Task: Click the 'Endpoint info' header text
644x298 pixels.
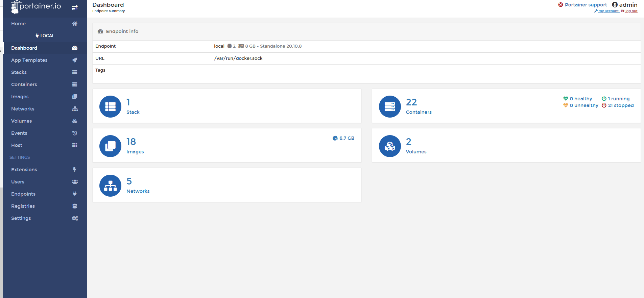Action: 122,31
